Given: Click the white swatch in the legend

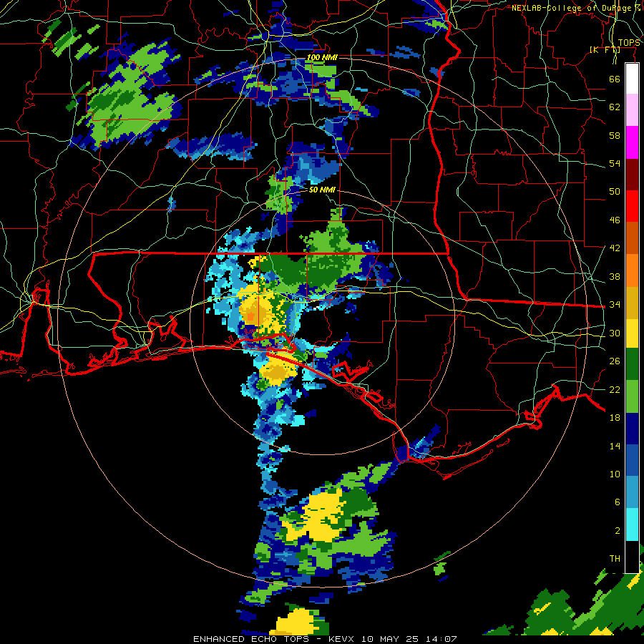Looking at the screenshot, I should (x=632, y=79).
